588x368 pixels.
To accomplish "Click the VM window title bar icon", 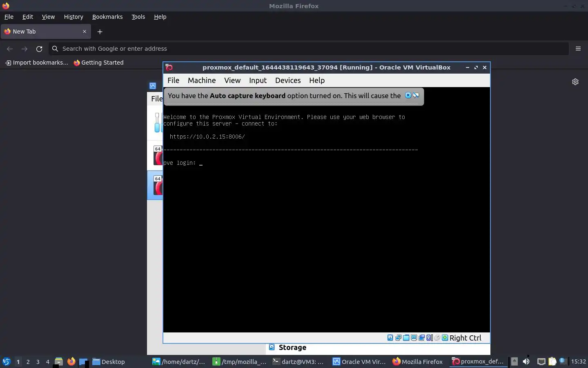I will click(x=169, y=67).
